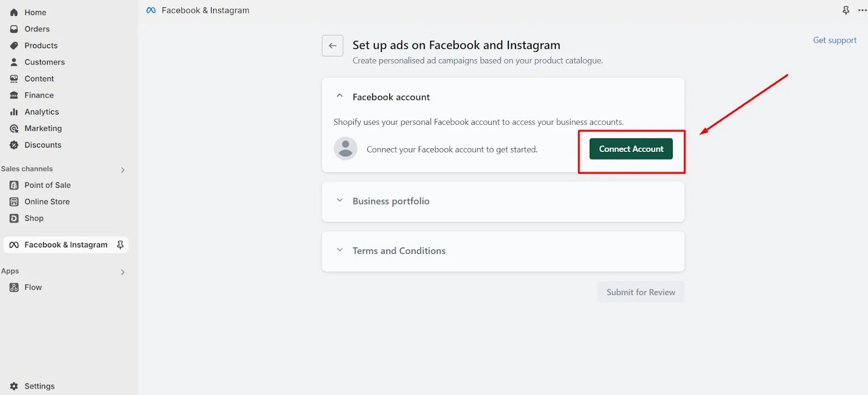Click the Orders inbox icon
Screen dimensions: 868x395
14,29
